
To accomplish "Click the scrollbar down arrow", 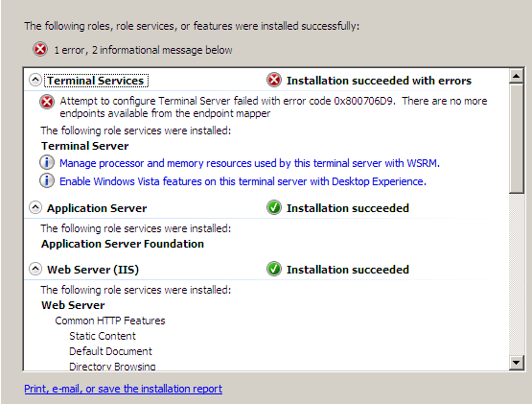I will (516, 363).
